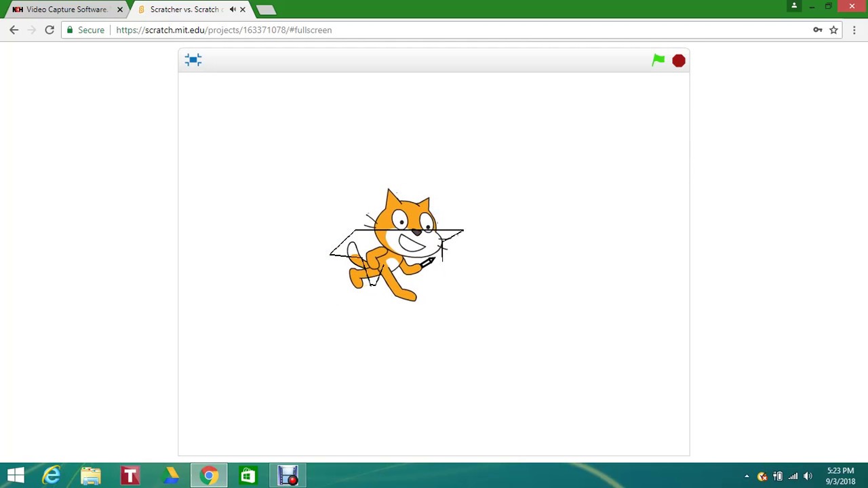Open Windows Start menu
Screen dimensions: 868x488
(15, 476)
